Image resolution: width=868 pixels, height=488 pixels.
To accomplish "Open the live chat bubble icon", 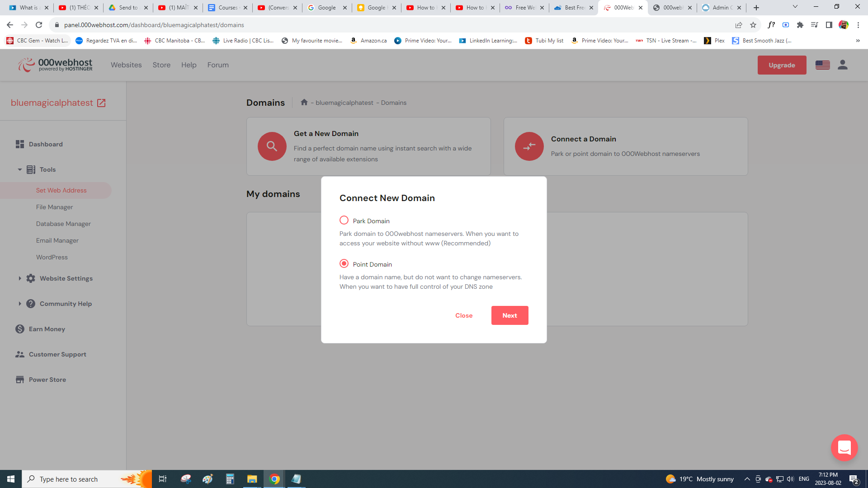I will point(844,447).
